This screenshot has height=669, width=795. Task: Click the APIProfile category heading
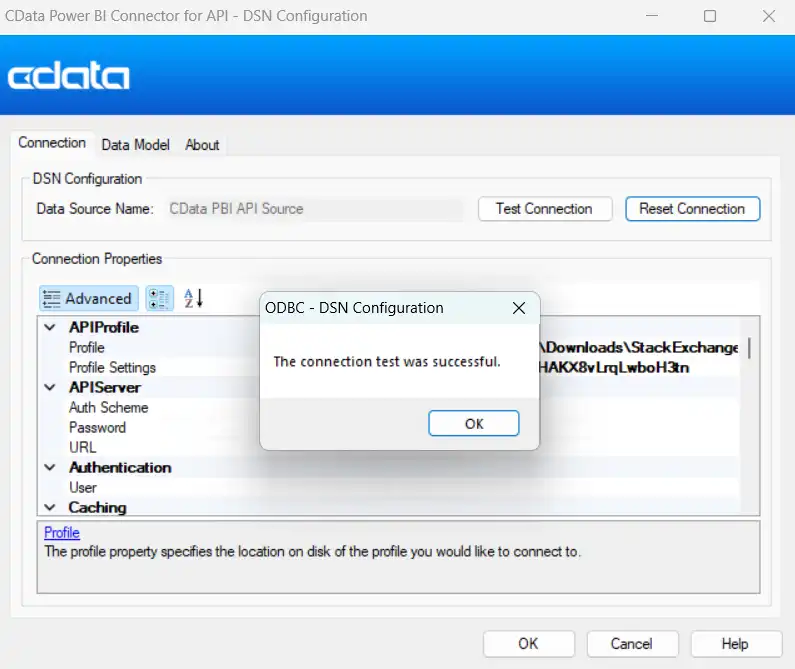pyautogui.click(x=104, y=328)
